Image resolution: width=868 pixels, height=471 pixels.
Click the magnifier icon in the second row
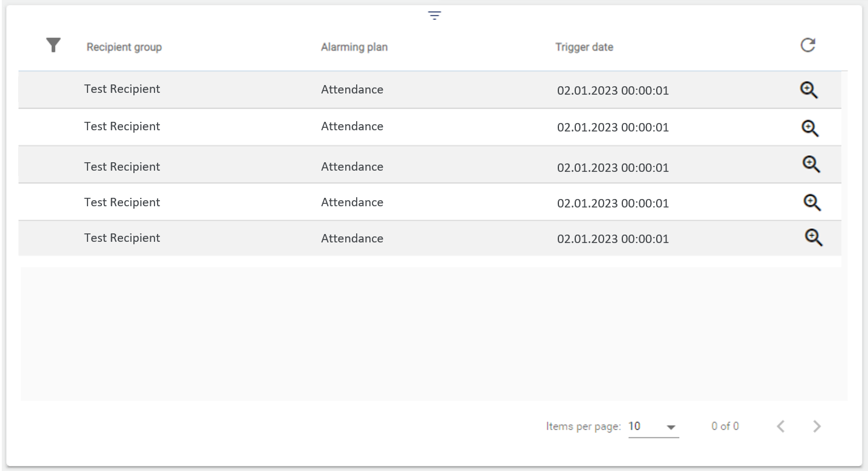pyautogui.click(x=809, y=127)
